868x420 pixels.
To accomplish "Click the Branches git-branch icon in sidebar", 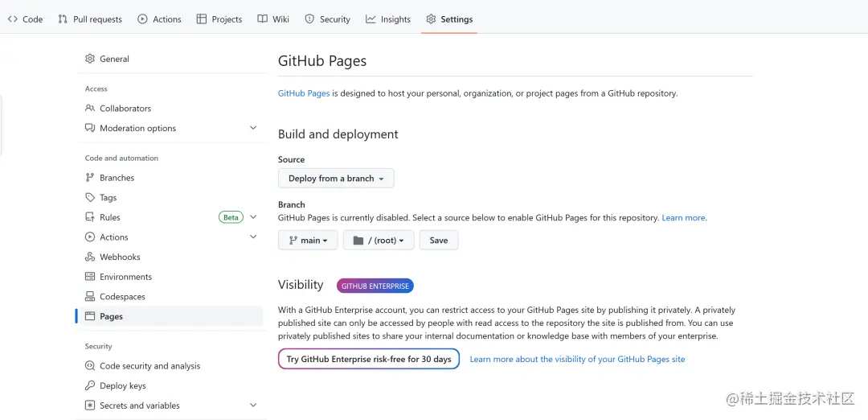I will 90,178.
